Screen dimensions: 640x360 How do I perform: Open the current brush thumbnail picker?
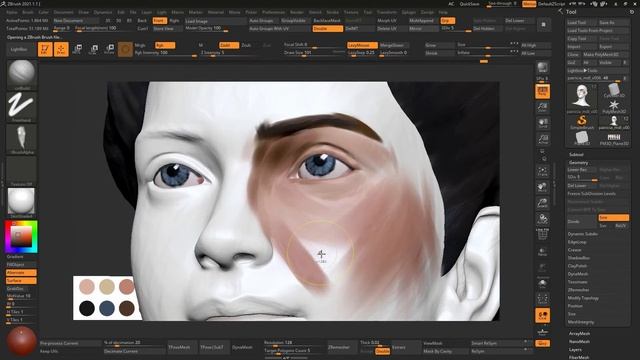pyautogui.click(x=21, y=74)
